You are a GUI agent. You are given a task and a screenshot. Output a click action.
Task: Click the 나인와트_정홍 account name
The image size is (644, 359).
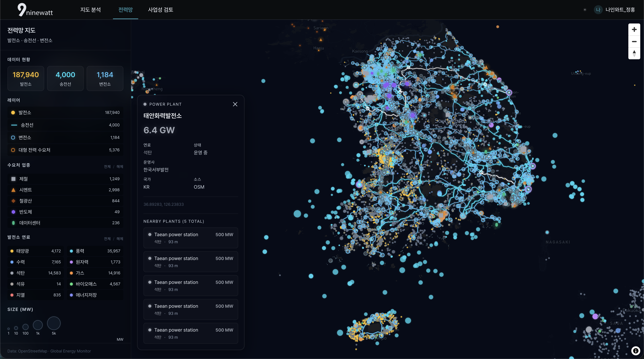pyautogui.click(x=620, y=10)
